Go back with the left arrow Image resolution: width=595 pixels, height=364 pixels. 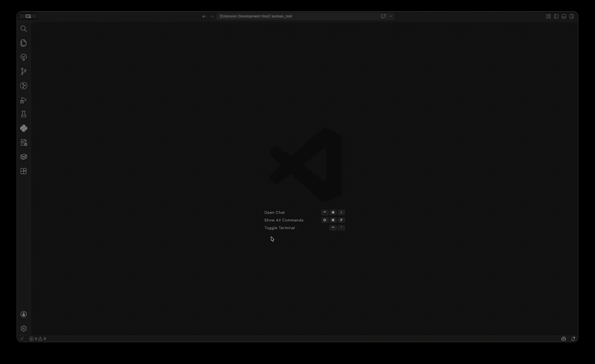click(204, 16)
